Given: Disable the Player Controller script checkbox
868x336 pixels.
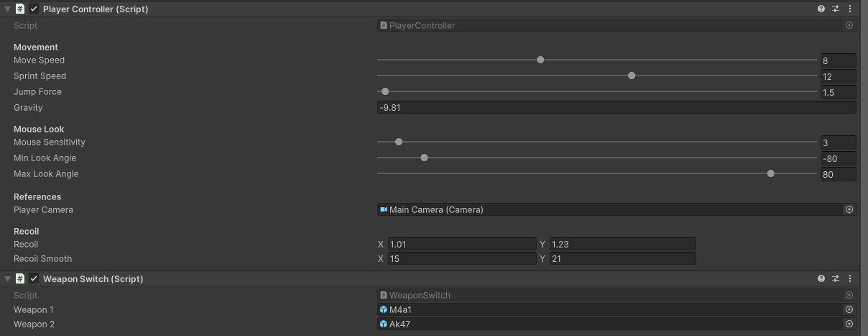Looking at the screenshot, I should tap(34, 9).
